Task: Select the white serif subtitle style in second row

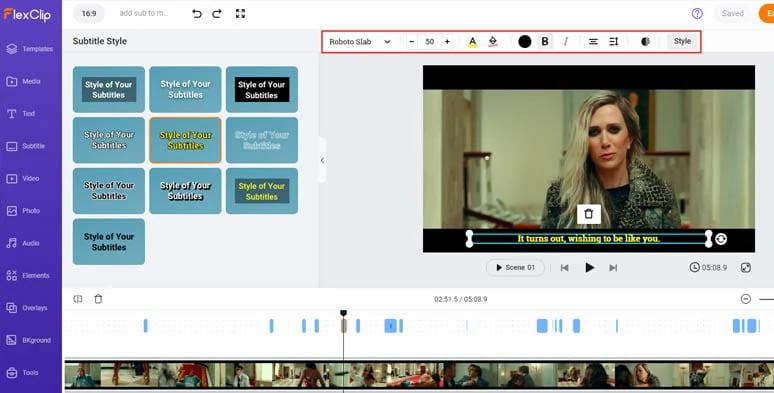Action: pyautogui.click(x=109, y=140)
